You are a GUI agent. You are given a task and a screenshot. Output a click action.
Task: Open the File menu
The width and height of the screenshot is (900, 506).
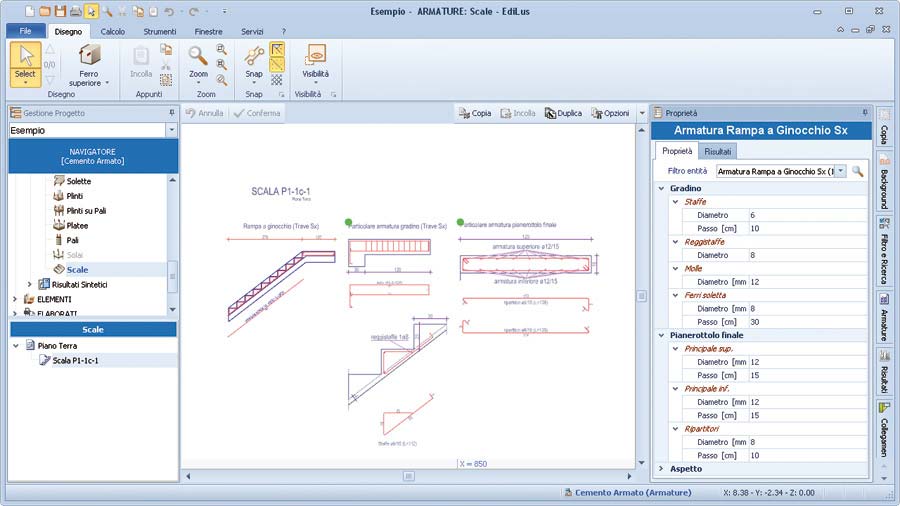(25, 31)
